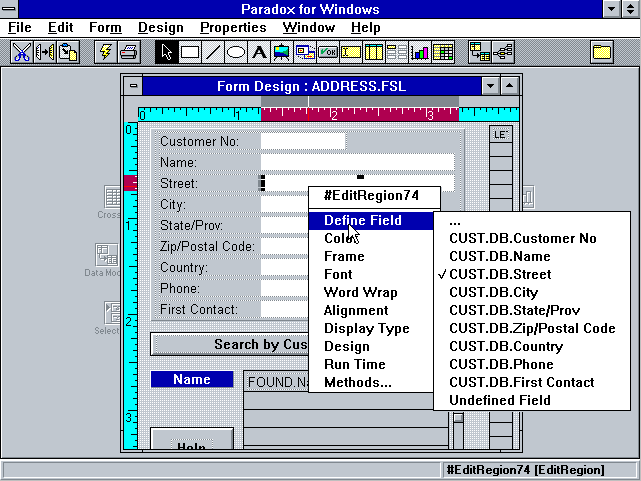Viewport: 641px width, 481px height.
Task: Open the Font submenu
Action: coord(371,274)
